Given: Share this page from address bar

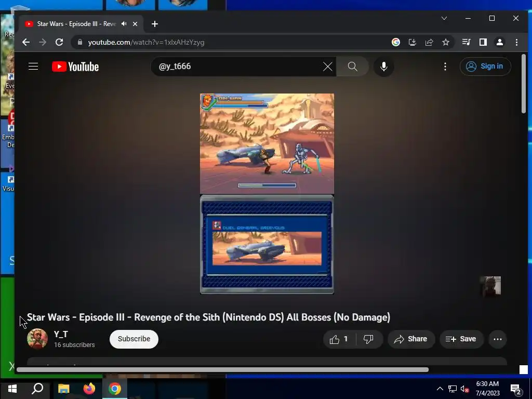Looking at the screenshot, I should [429, 42].
